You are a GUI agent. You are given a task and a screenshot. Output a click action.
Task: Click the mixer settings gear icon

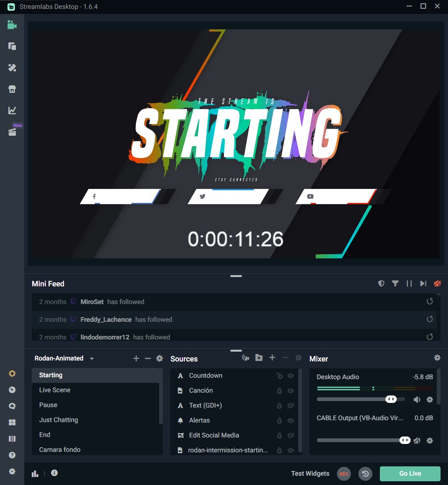(x=437, y=358)
